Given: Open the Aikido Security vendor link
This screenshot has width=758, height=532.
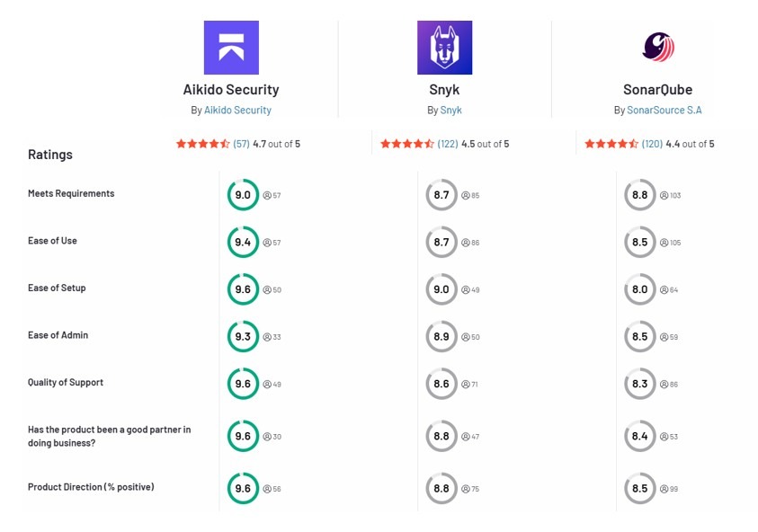Looking at the screenshot, I should (x=237, y=110).
